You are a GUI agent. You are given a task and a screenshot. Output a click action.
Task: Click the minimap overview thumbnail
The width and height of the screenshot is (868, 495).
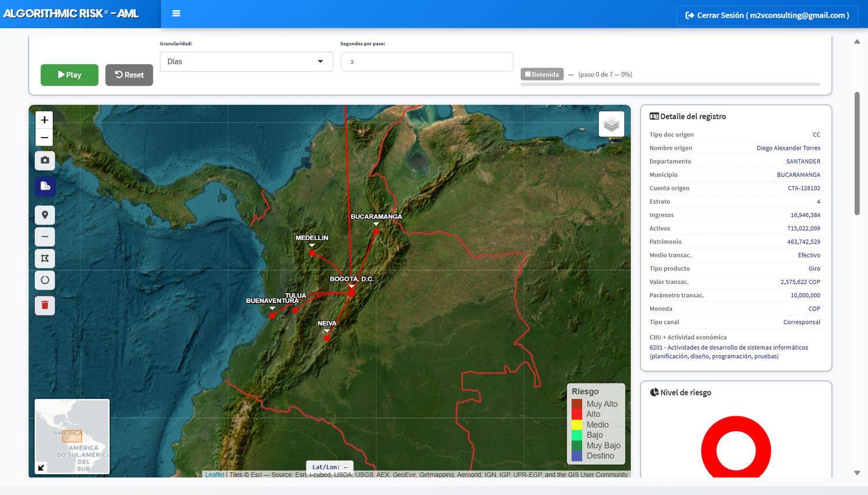coord(72,437)
